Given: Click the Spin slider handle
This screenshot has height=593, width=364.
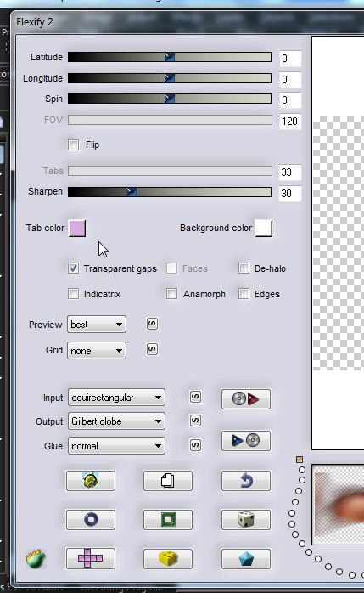Looking at the screenshot, I should tap(170, 99).
